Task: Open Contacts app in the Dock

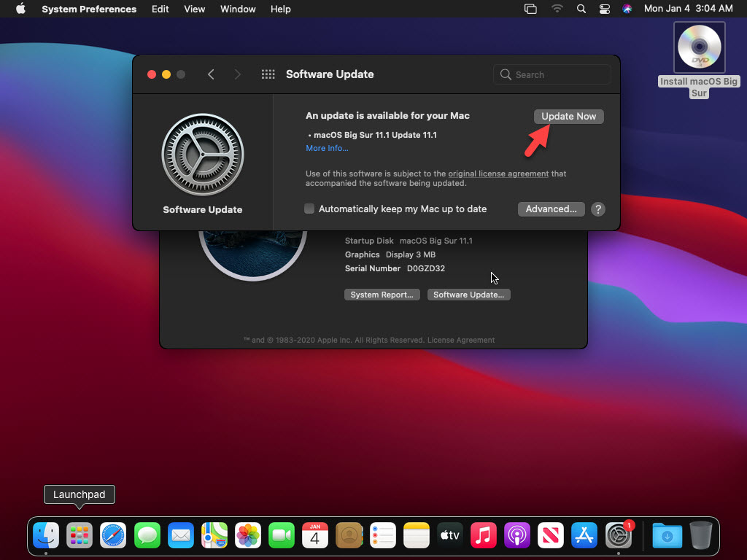Action: point(349,535)
